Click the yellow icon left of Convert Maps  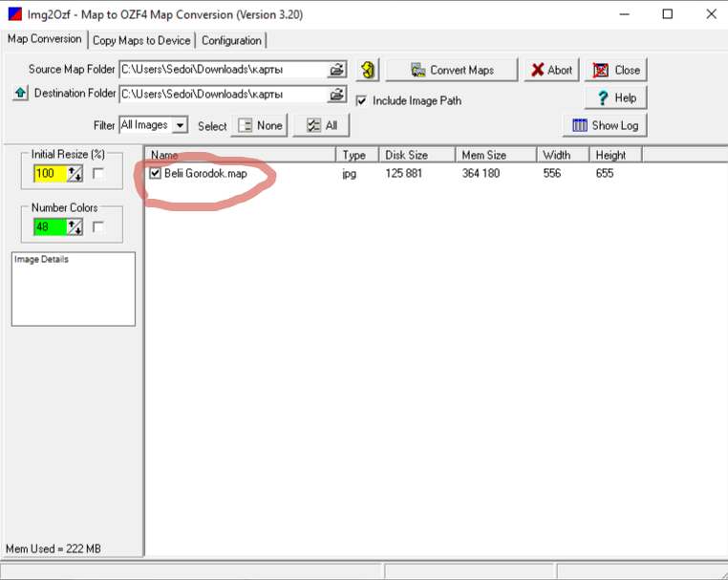coord(369,70)
